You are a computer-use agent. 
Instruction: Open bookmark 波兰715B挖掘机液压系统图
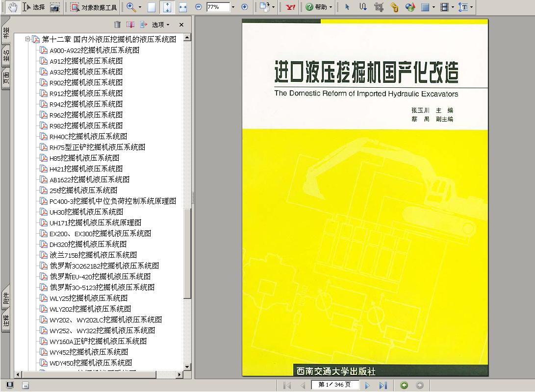[93, 255]
